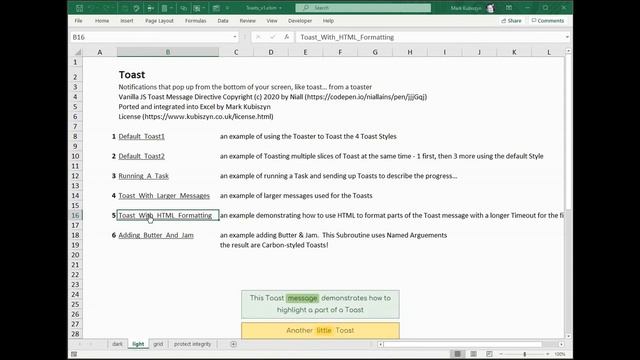Click the Redo arrow in quick access toolbar
This screenshot has width=640, height=360.
coord(107,8)
